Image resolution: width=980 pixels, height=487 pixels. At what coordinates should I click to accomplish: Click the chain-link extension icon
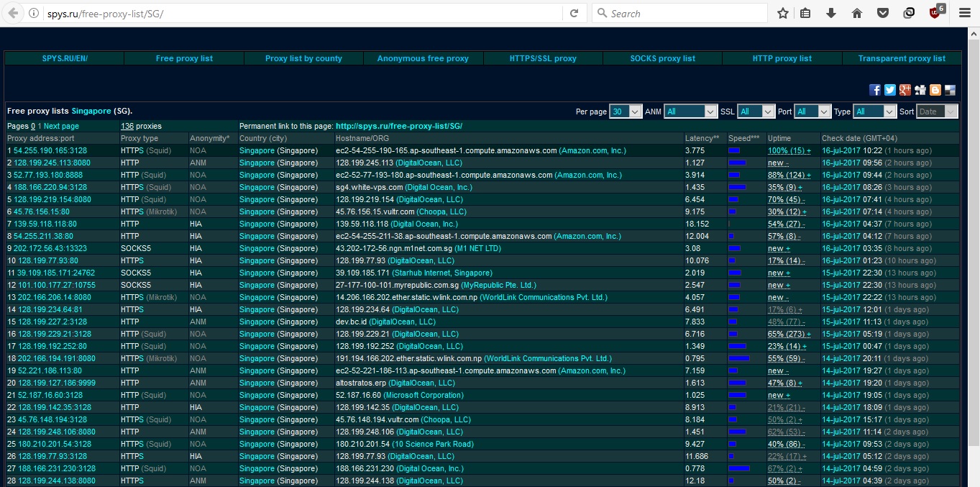(909, 13)
